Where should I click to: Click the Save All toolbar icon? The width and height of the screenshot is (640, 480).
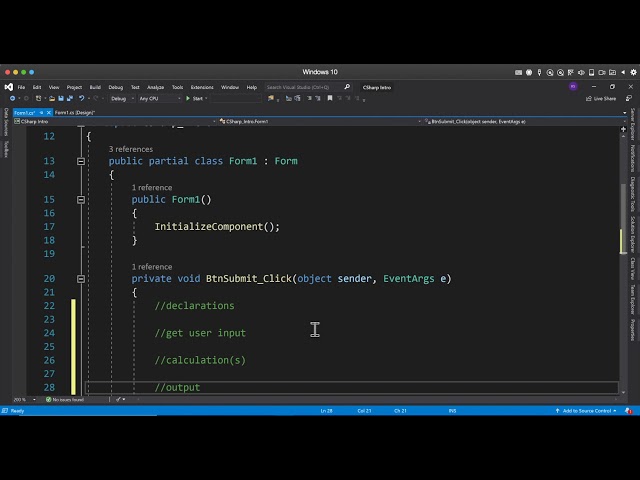70,98
